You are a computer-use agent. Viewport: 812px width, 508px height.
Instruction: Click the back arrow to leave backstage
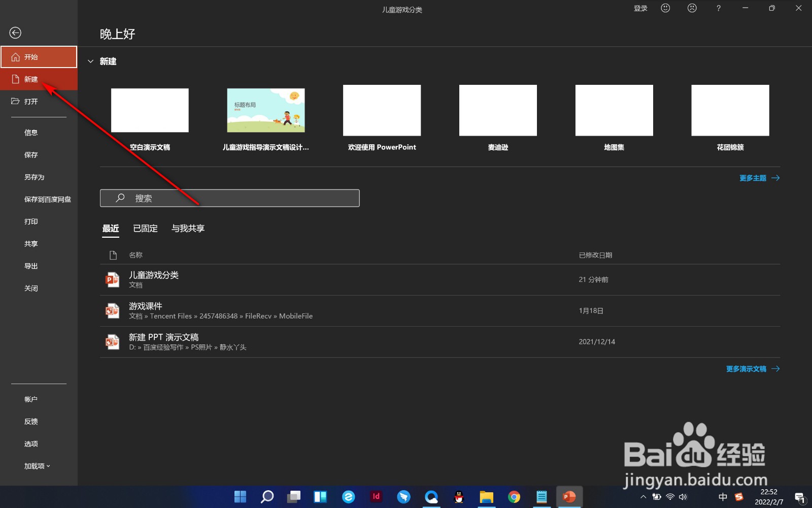pyautogui.click(x=15, y=33)
